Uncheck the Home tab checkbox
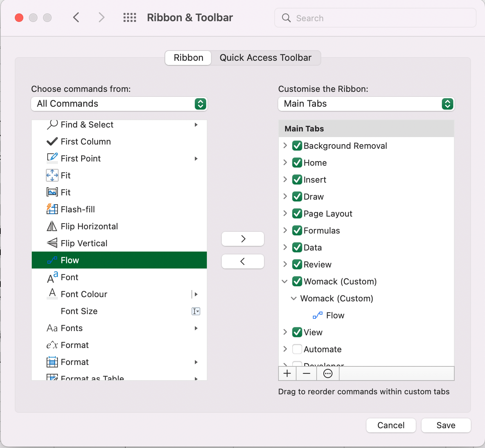Viewport: 485px width, 448px height. (x=297, y=163)
